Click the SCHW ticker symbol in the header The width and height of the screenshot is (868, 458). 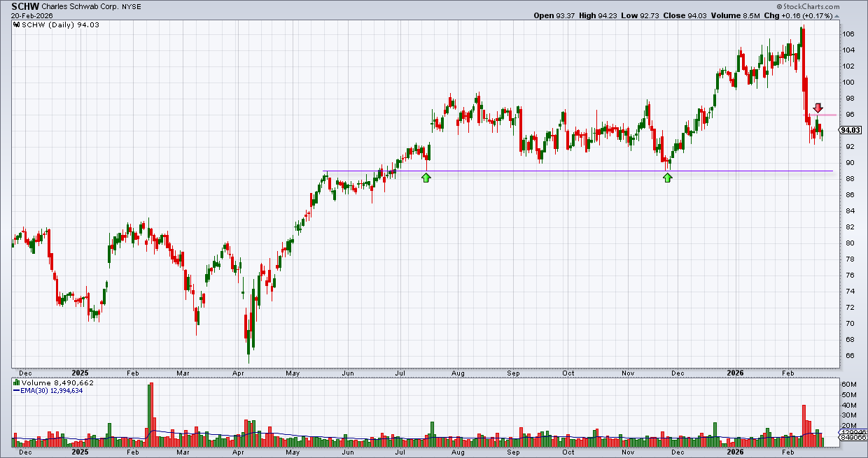[x=24, y=5]
